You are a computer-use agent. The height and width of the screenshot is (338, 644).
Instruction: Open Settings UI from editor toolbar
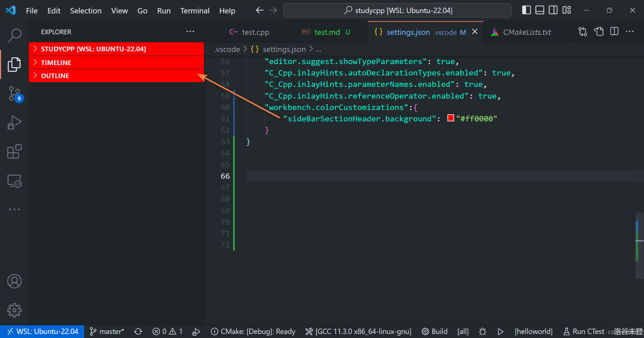pyautogui.click(x=599, y=32)
